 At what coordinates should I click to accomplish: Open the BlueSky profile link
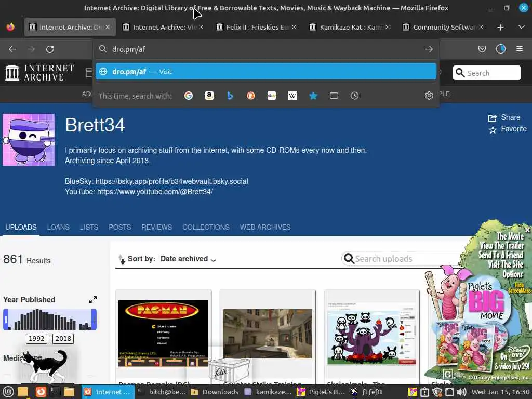[171, 181]
